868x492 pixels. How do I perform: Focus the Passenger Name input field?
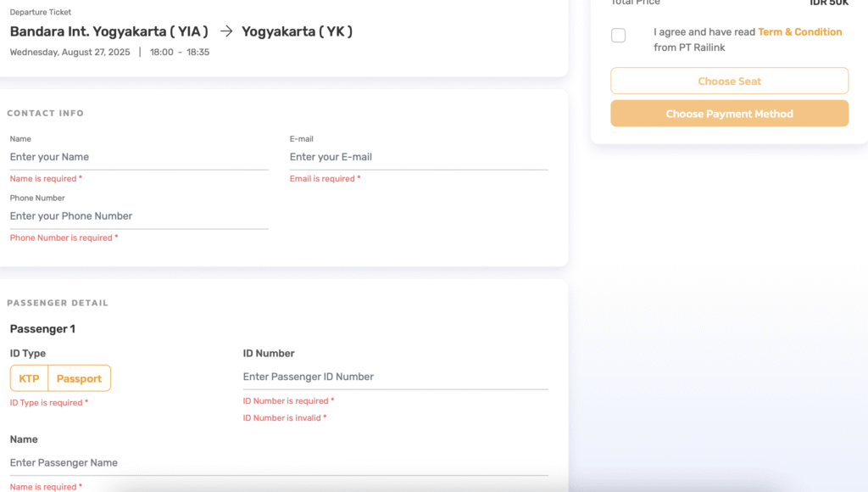tap(279, 462)
